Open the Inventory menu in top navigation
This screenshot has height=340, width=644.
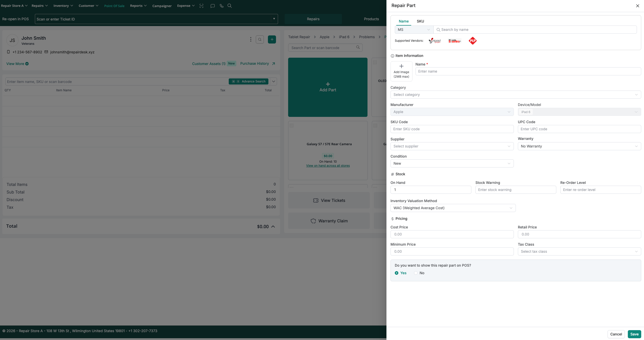[63, 6]
